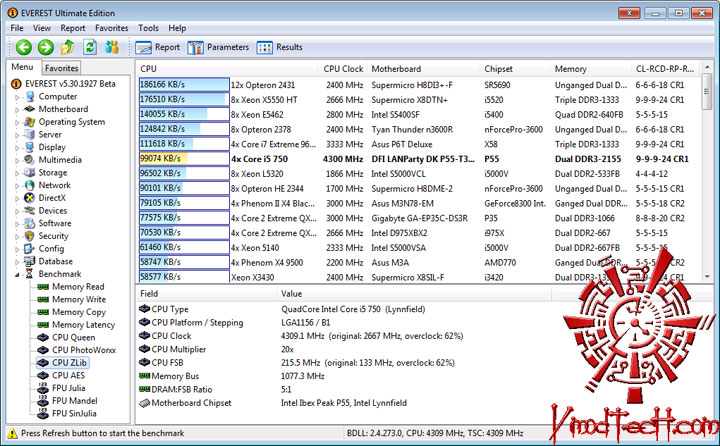Open the Report toolbar button
The width and height of the screenshot is (720, 446).
click(x=158, y=47)
